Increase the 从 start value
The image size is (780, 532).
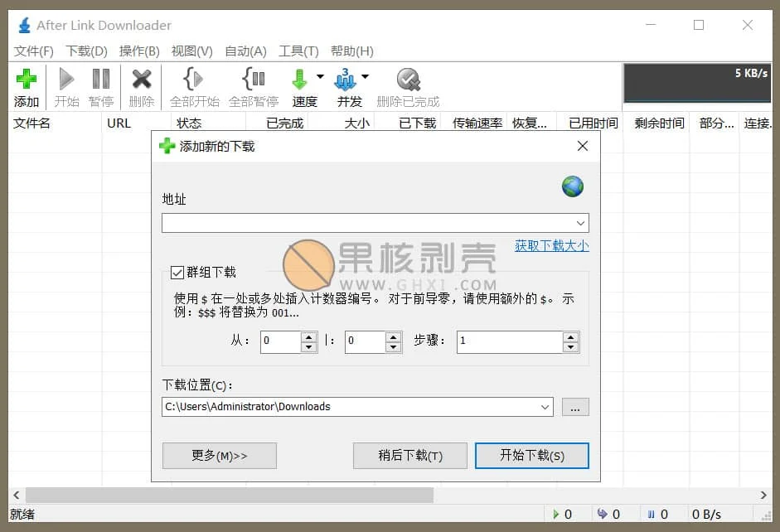309,336
